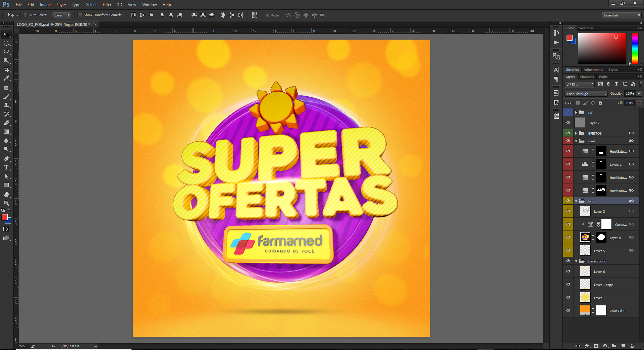Collapse the mask layer group

[576, 141]
